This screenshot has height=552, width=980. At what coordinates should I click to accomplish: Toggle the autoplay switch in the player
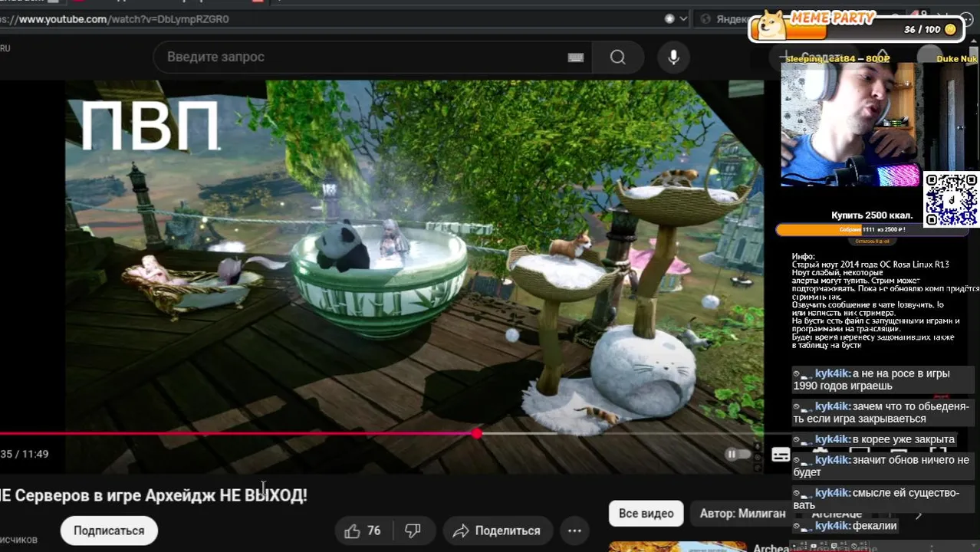pyautogui.click(x=738, y=454)
